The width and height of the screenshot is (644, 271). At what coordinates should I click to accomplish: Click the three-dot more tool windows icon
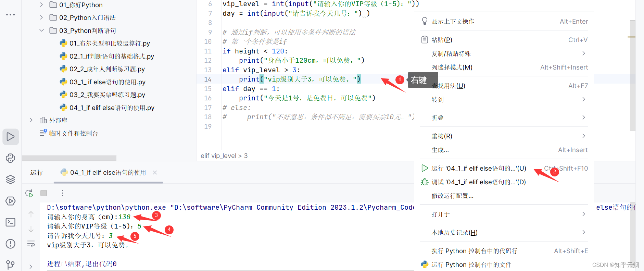coord(11,15)
